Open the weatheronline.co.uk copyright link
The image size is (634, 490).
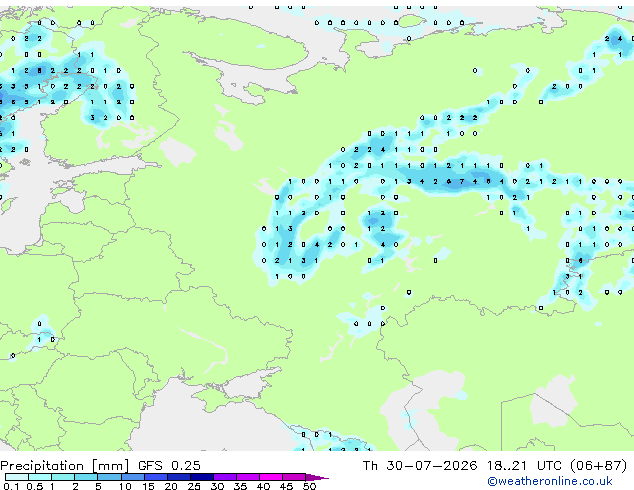coord(550,481)
